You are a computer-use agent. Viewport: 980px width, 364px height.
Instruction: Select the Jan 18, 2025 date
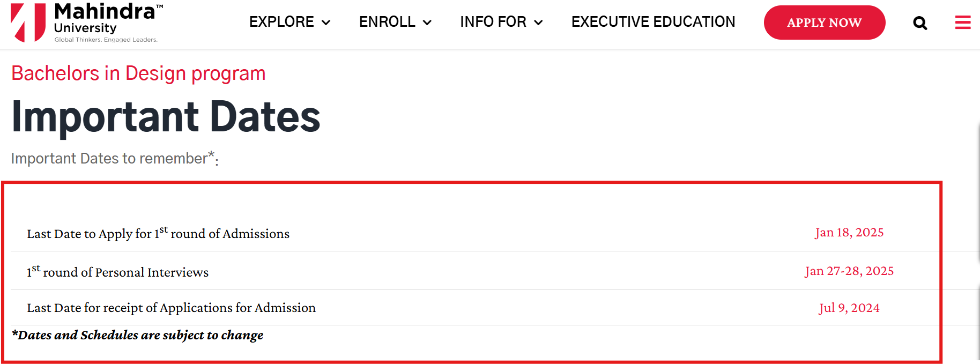pos(849,233)
